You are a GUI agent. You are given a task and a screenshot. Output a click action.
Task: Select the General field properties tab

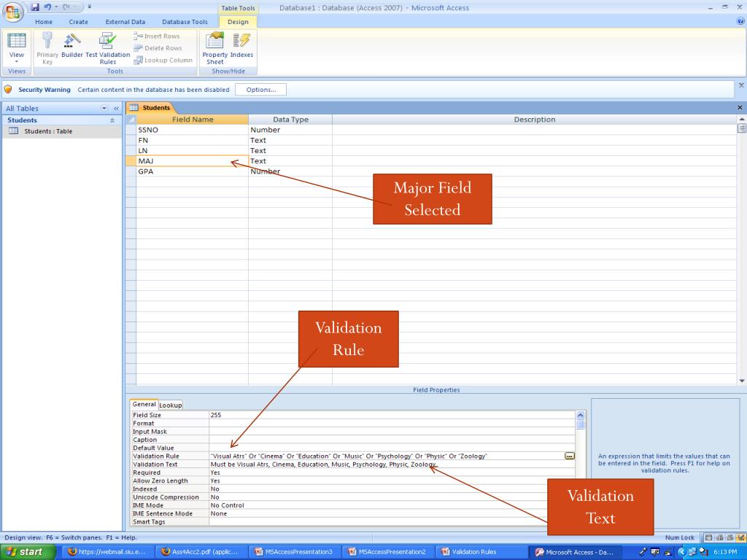144,404
